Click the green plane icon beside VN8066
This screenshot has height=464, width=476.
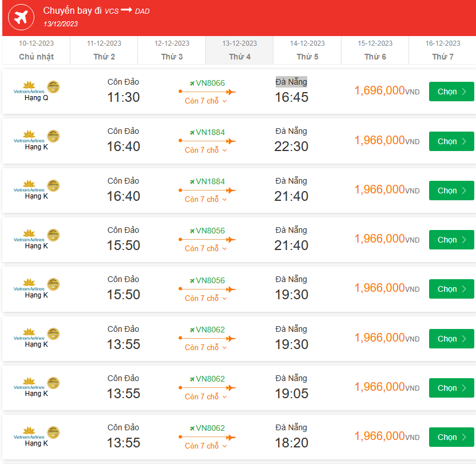[x=192, y=83]
